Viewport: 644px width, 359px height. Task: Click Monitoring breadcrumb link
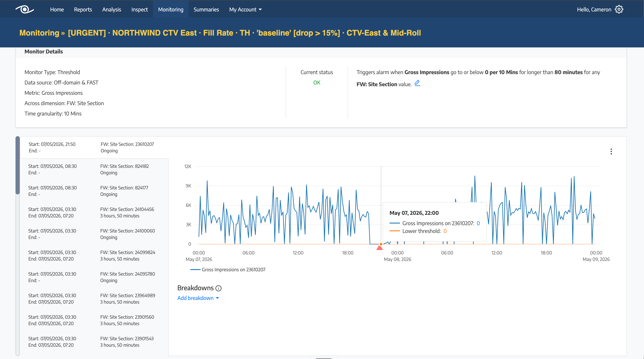[x=39, y=33]
